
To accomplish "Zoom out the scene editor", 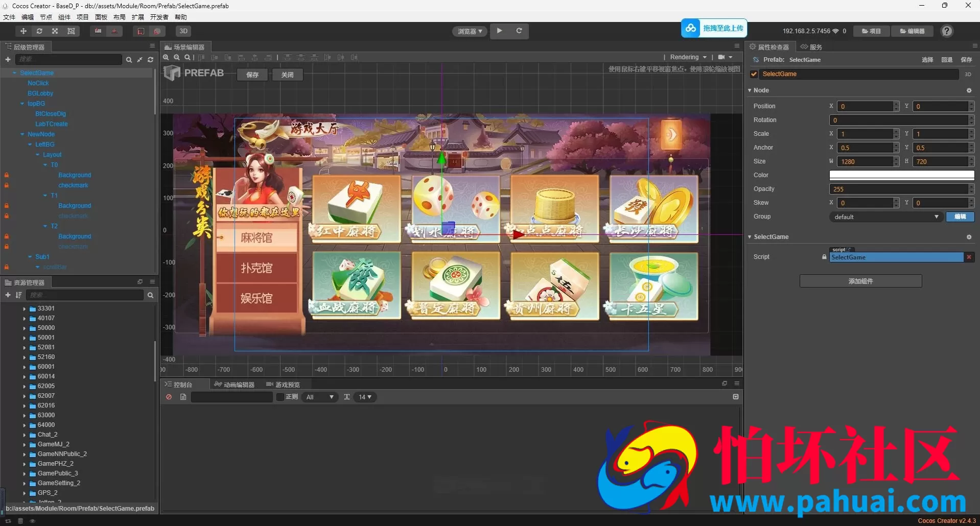I will 177,57.
